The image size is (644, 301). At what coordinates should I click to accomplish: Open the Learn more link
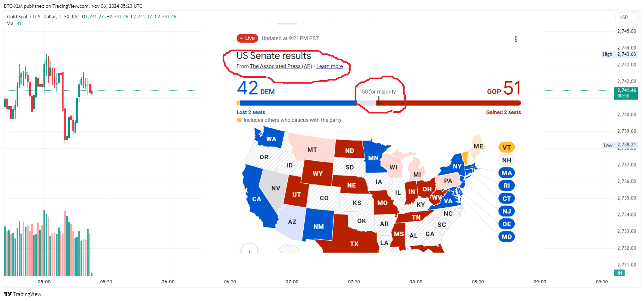coord(329,66)
